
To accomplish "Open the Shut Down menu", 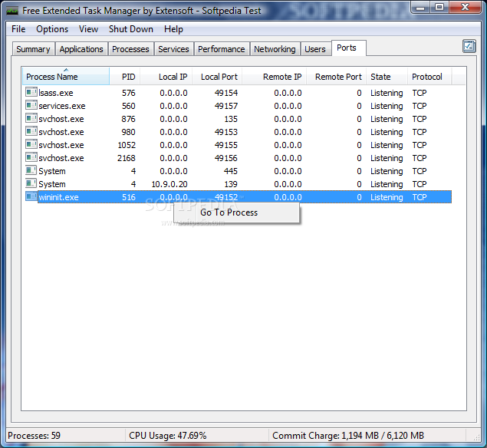I will coord(130,29).
